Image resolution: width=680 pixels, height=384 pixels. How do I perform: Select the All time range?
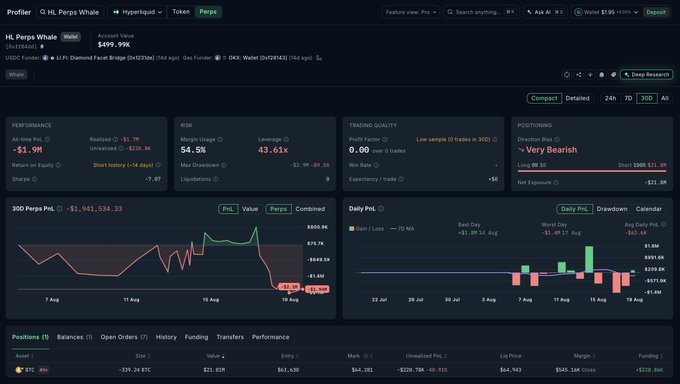[x=665, y=98]
